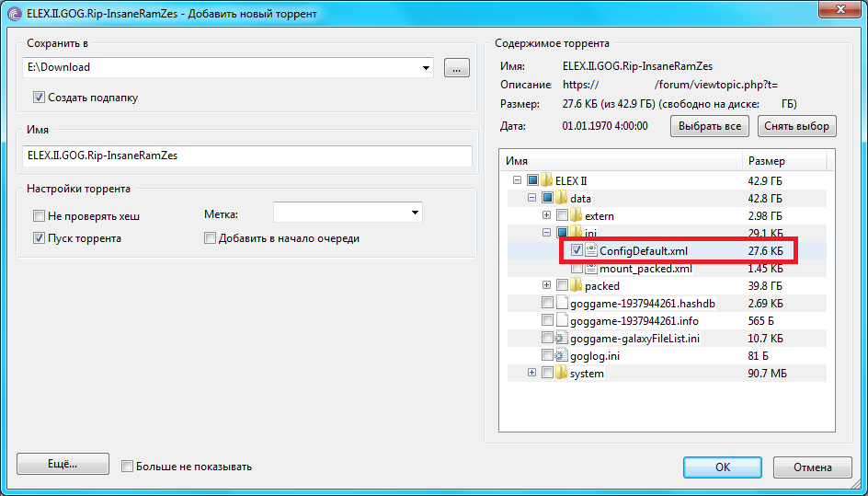Click the data folder icon
Image resolution: width=868 pixels, height=496 pixels.
pos(562,198)
